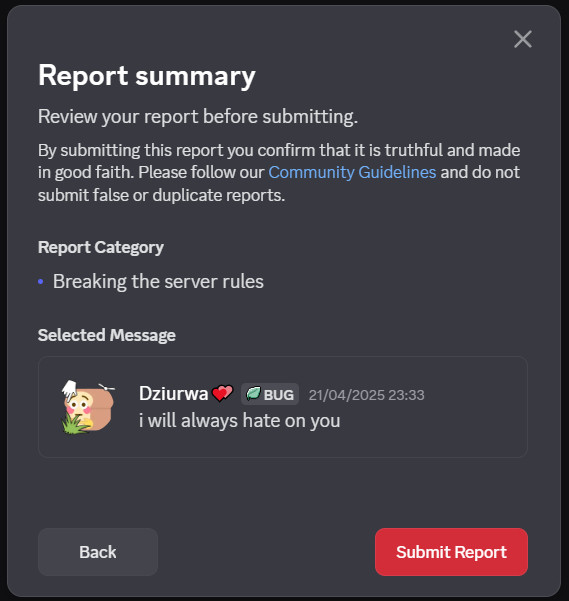This screenshot has width=569, height=601.
Task: Open the Community Guidelines link
Action: (x=352, y=172)
